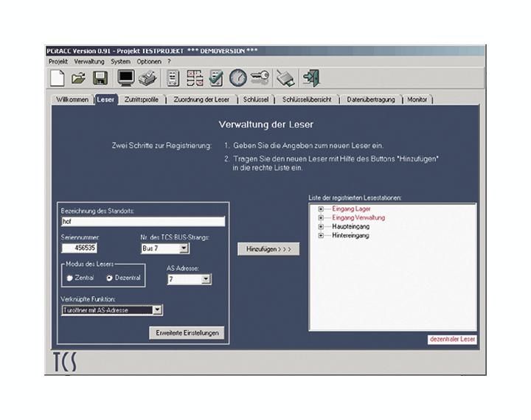Switch to the Zutrittsprofile tab
Viewport: 531px width, 420px height.
click(x=141, y=99)
